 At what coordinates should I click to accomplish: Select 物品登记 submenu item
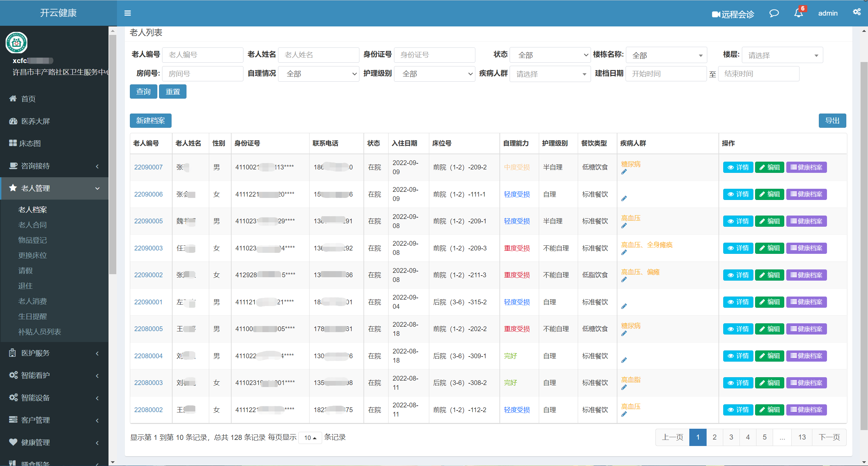33,240
